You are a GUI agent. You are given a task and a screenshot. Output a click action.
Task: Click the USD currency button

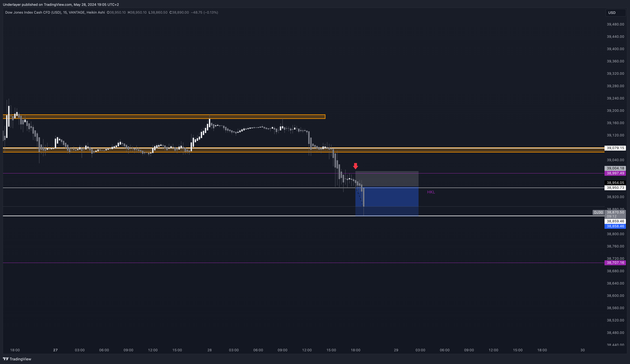click(615, 13)
